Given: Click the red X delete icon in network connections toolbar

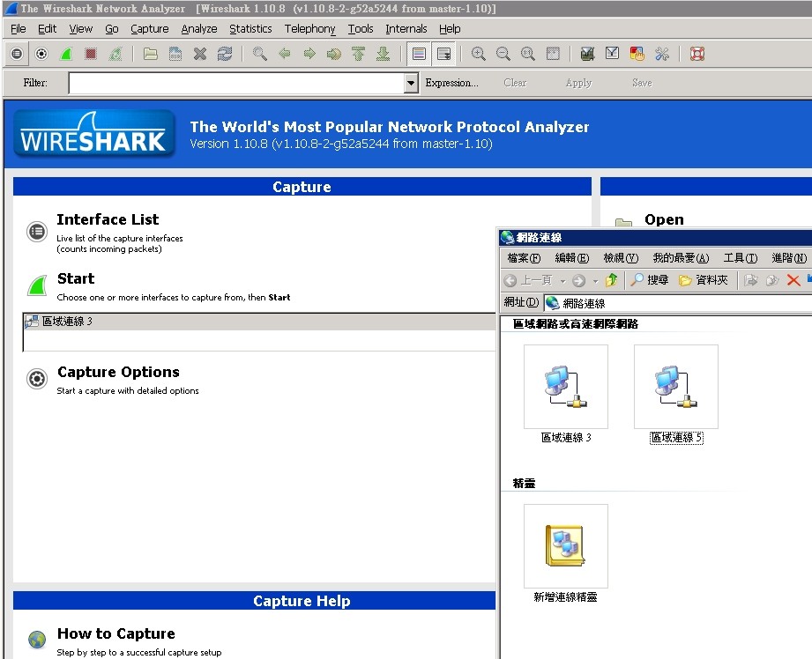Looking at the screenshot, I should pos(793,280).
